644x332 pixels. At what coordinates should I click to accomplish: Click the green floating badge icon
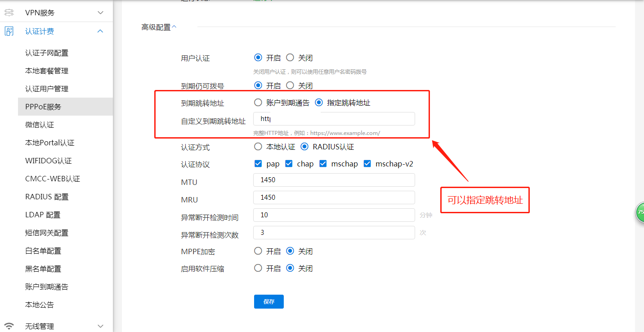(640, 212)
